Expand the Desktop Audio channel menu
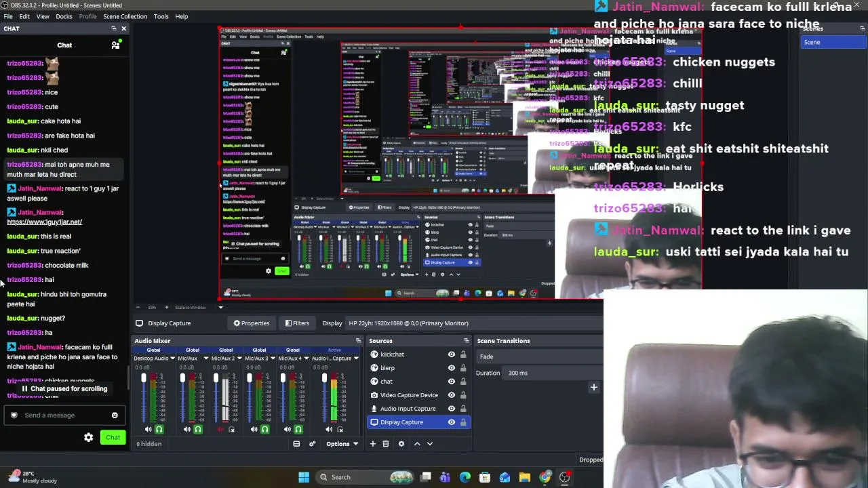 (172, 359)
